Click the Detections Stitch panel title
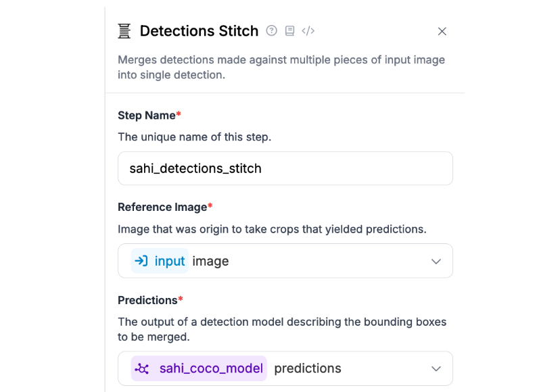The width and height of the screenshot is (537, 392). pyautogui.click(x=199, y=31)
